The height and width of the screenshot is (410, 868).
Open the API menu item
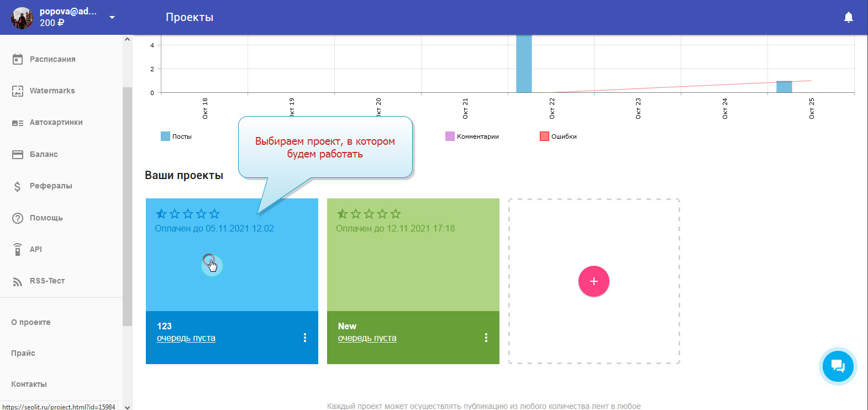click(x=36, y=250)
